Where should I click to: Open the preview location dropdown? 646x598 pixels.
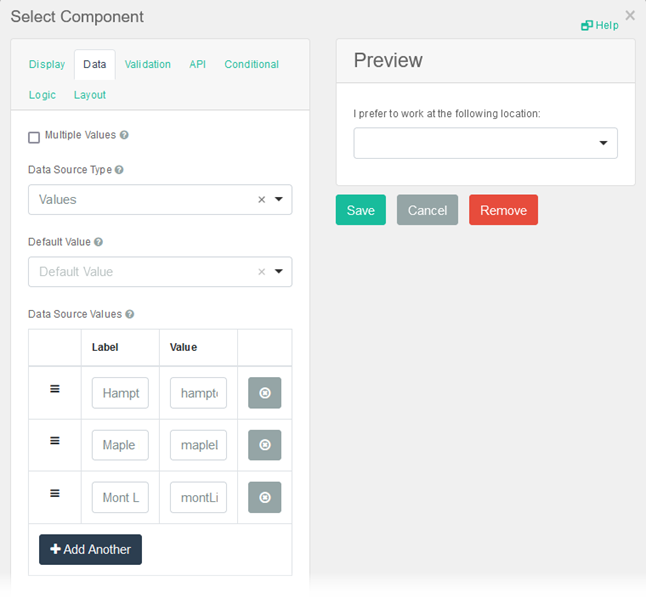coord(603,143)
